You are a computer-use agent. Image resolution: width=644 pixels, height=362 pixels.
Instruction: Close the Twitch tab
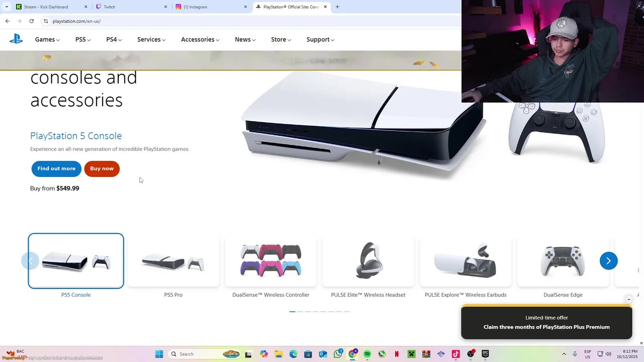[x=166, y=7]
